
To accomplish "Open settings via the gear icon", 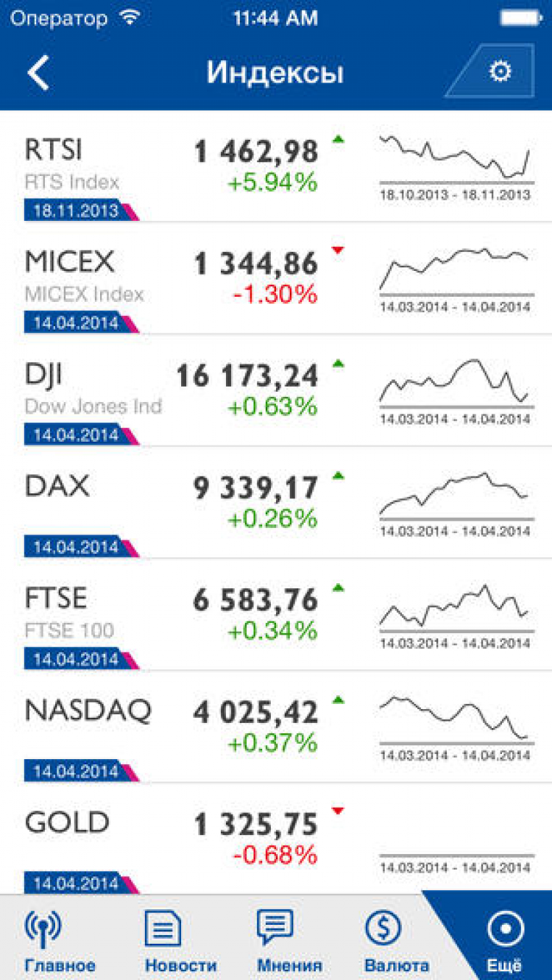I will tap(500, 71).
